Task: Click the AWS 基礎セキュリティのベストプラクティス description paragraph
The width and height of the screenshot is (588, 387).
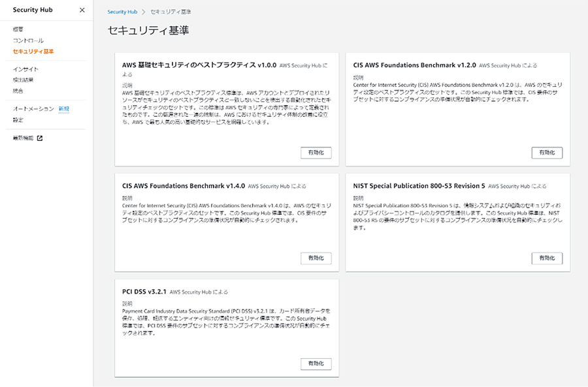Action: [227, 108]
